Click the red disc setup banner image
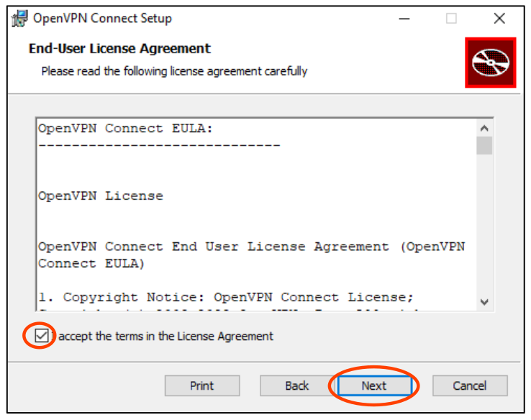 490,63
